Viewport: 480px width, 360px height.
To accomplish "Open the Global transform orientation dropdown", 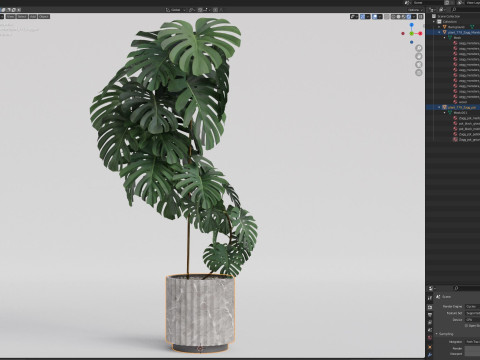I will click(x=175, y=10).
